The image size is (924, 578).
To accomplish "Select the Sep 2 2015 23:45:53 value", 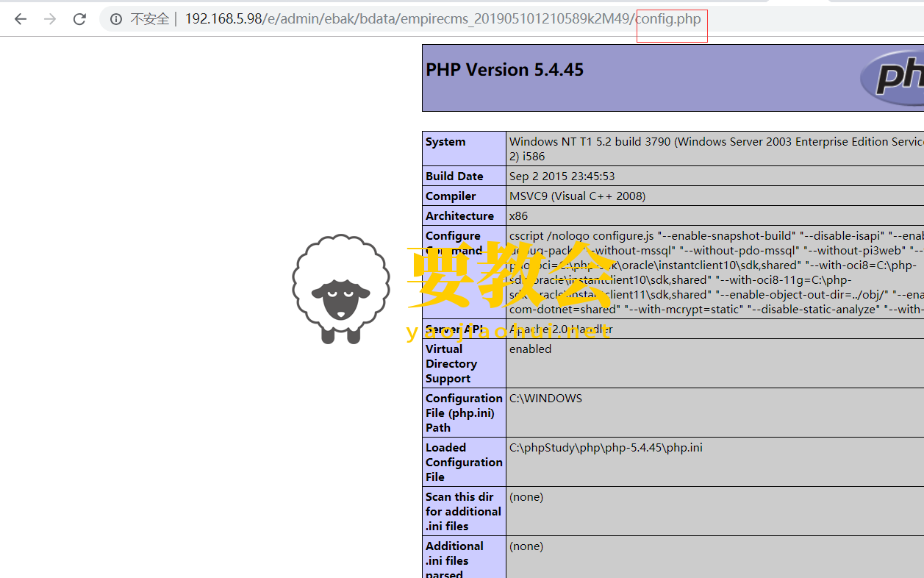I will coord(562,176).
